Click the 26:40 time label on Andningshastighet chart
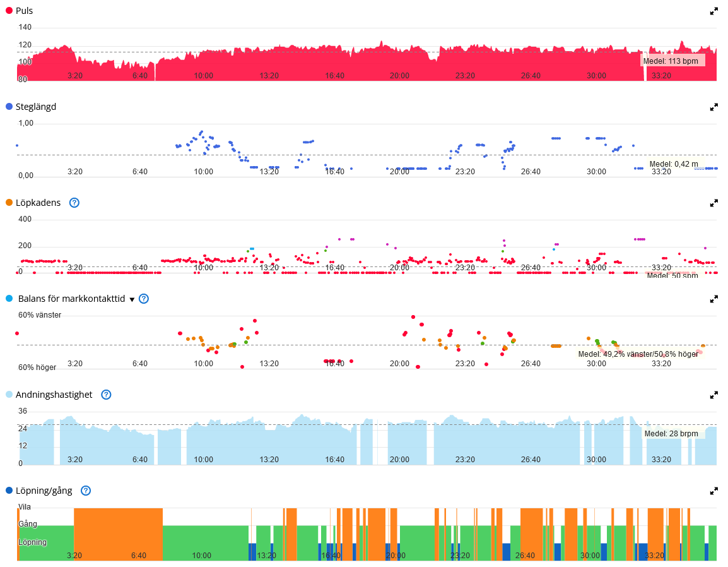Viewport: 728px width, 567px height. [x=531, y=460]
